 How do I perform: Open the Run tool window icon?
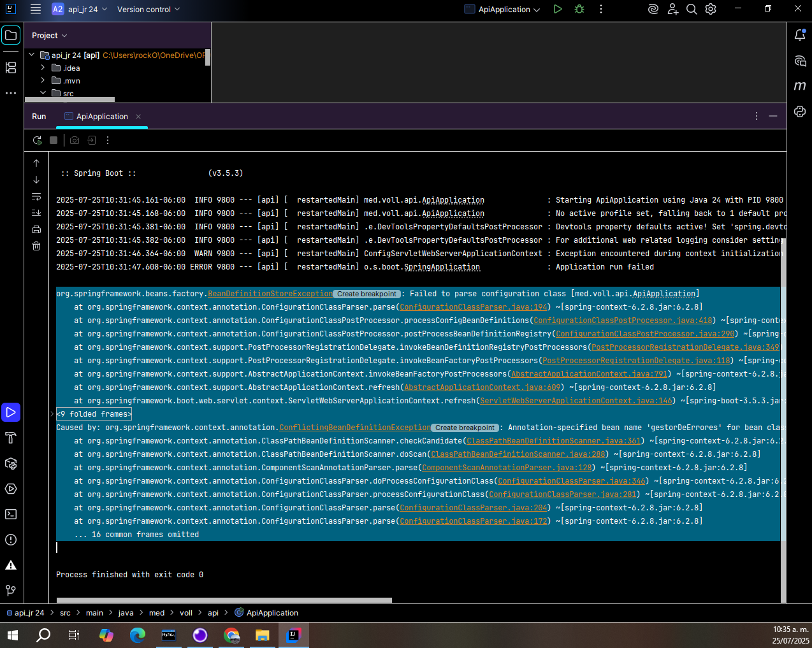[x=11, y=412]
